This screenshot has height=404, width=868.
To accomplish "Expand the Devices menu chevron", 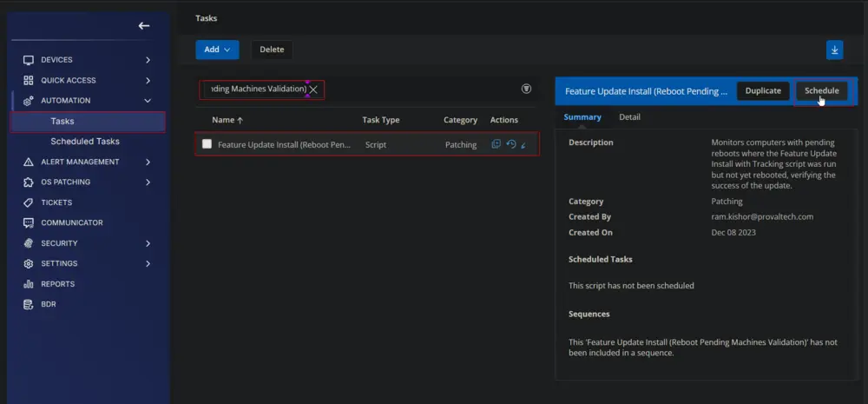I will [148, 60].
